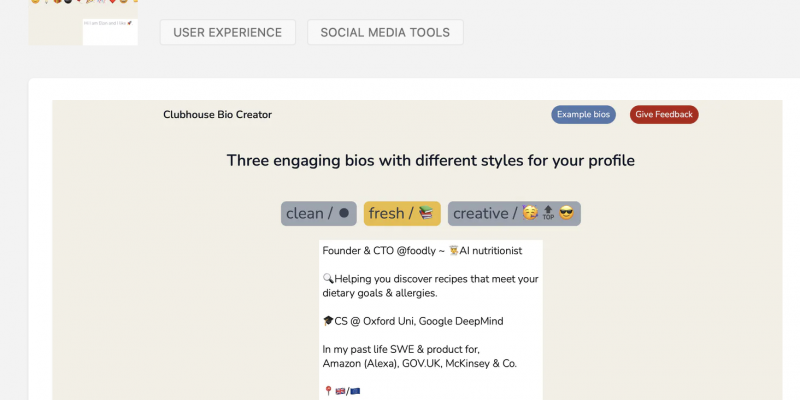
Task: Click the SOCIAL MEDIA TOOLS tag
Action: pos(385,32)
